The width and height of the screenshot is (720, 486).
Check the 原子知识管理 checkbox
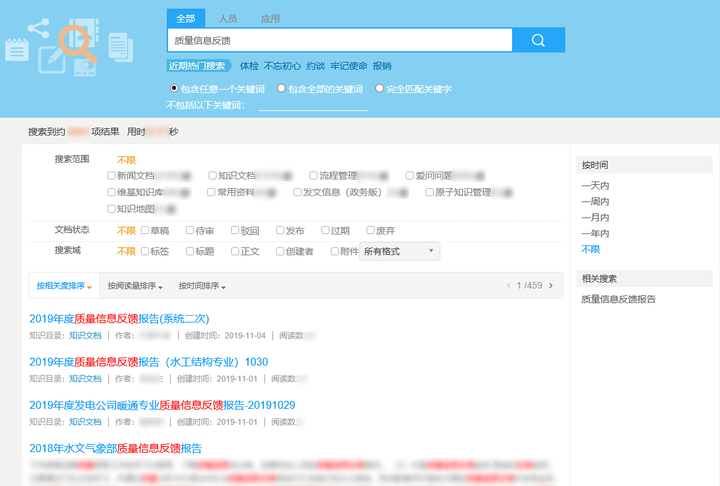(429, 192)
